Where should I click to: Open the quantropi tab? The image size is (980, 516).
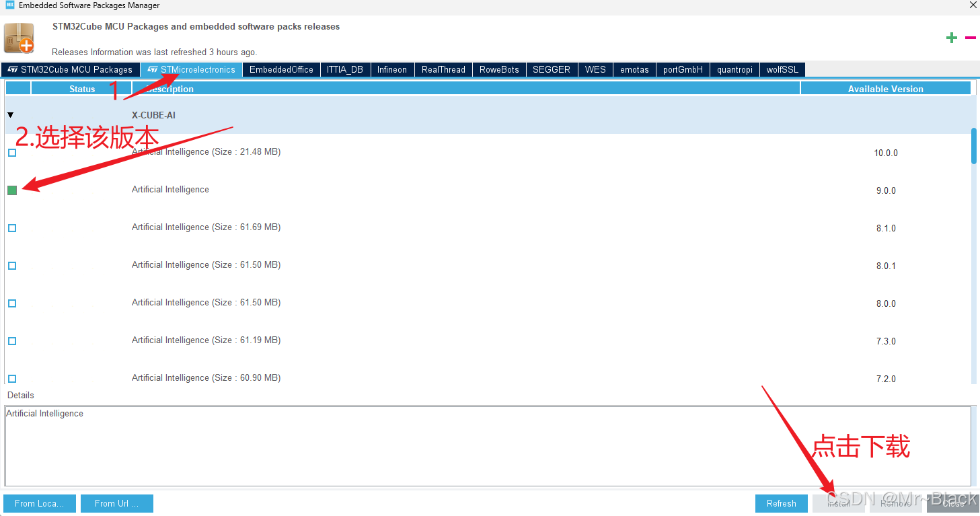(x=734, y=69)
